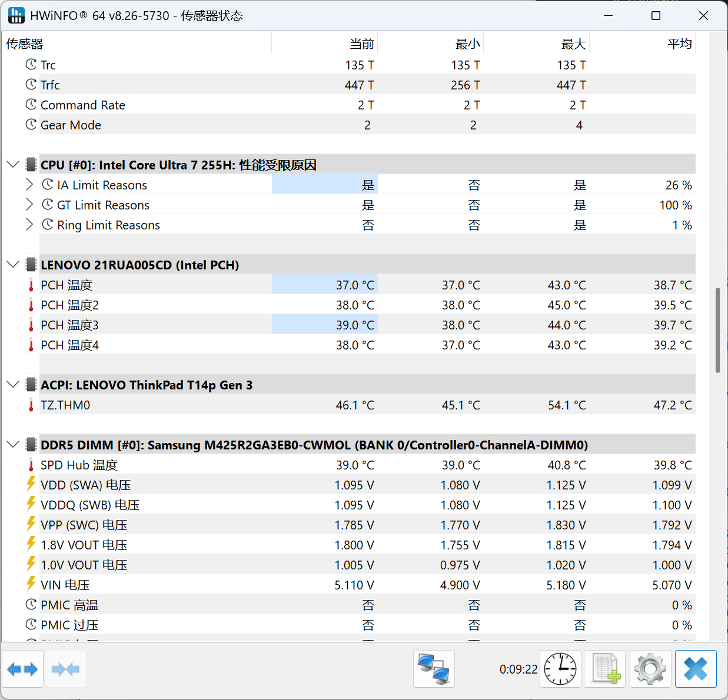Image resolution: width=728 pixels, height=700 pixels.
Task: Click the 最大 column header
Action: pos(537,44)
